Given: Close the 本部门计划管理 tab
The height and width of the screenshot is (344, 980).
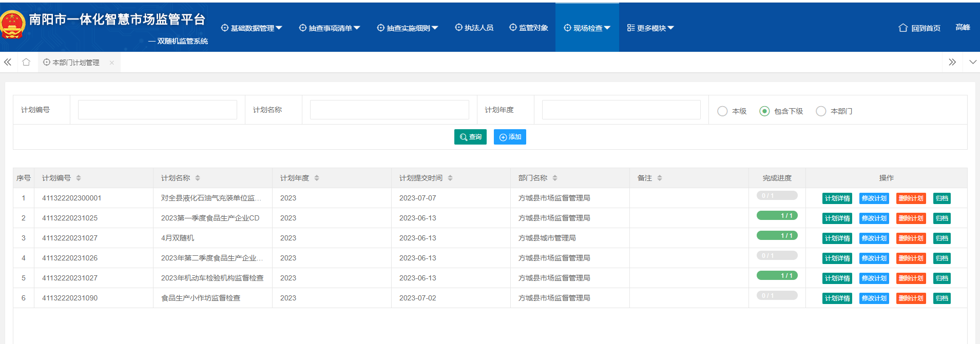Looking at the screenshot, I should coord(111,63).
